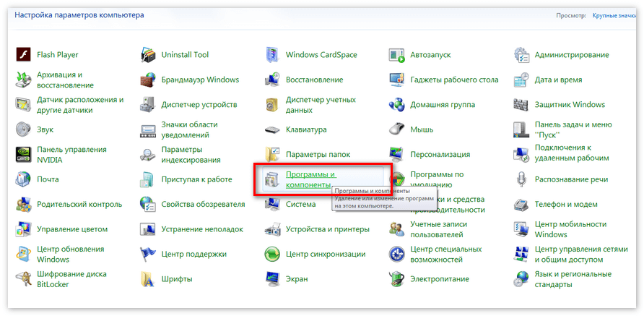This screenshot has width=644, height=316.
Task: Click the Flash Player icon
Action: tap(25, 55)
